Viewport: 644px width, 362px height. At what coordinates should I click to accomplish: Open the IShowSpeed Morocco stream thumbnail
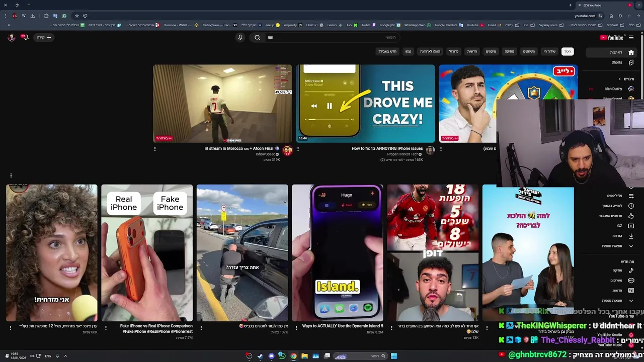[x=222, y=104]
